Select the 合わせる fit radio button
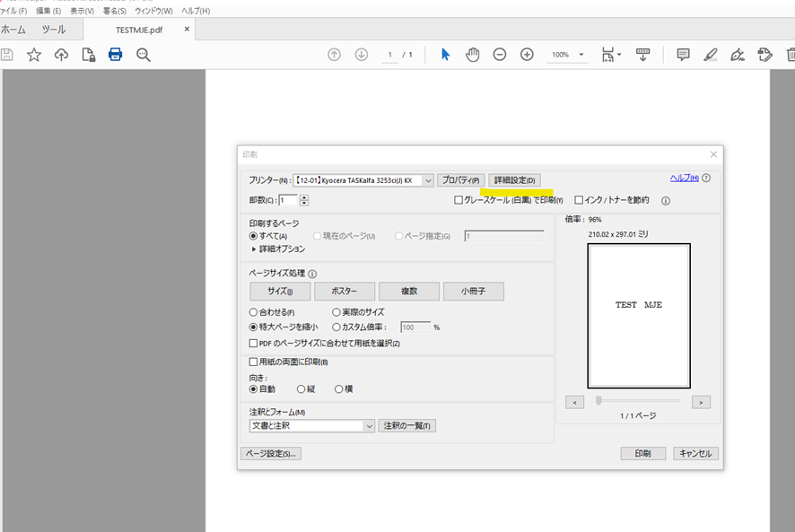 254,312
